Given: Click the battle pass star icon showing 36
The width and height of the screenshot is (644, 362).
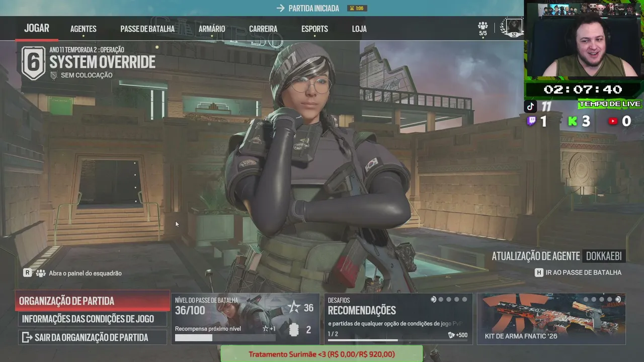Looking at the screenshot, I should [293, 308].
